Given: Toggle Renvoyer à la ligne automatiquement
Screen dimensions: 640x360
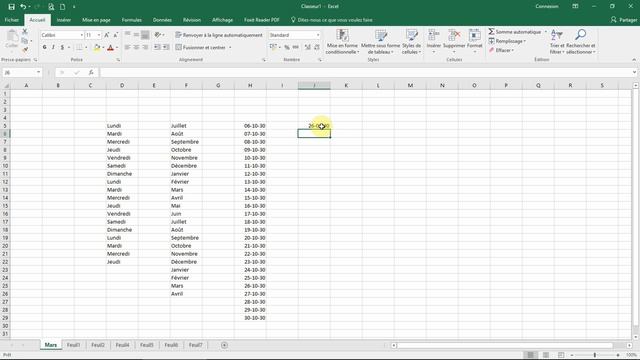Looking at the screenshot, I should tap(219, 35).
